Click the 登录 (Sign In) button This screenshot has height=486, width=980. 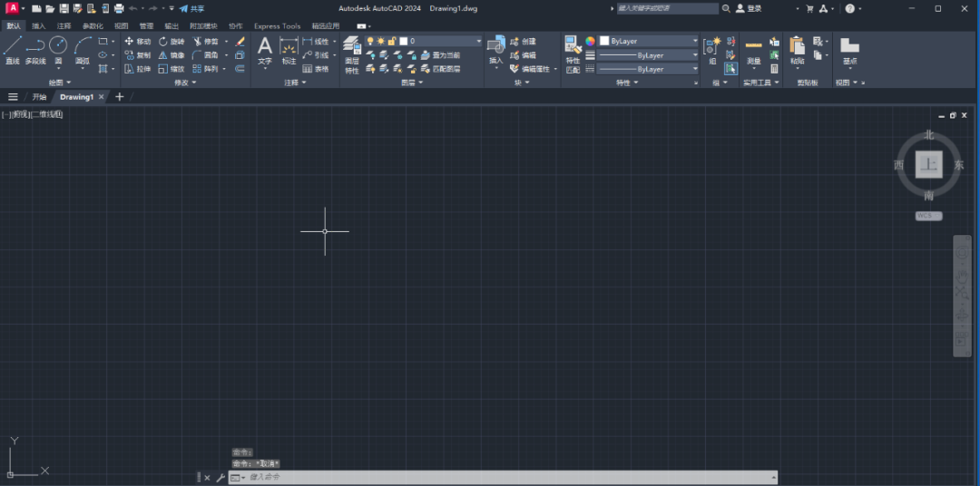click(x=749, y=8)
